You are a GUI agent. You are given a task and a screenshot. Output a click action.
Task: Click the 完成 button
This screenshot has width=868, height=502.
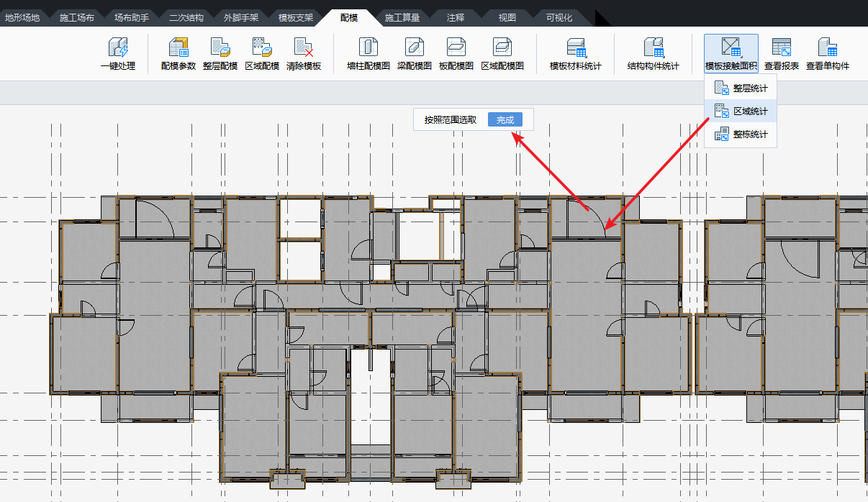pos(505,120)
